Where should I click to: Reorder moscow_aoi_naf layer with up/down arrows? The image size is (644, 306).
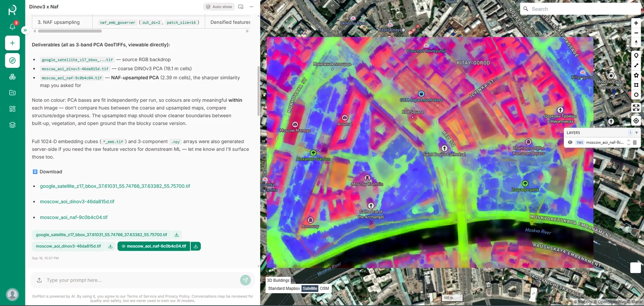coord(628,143)
